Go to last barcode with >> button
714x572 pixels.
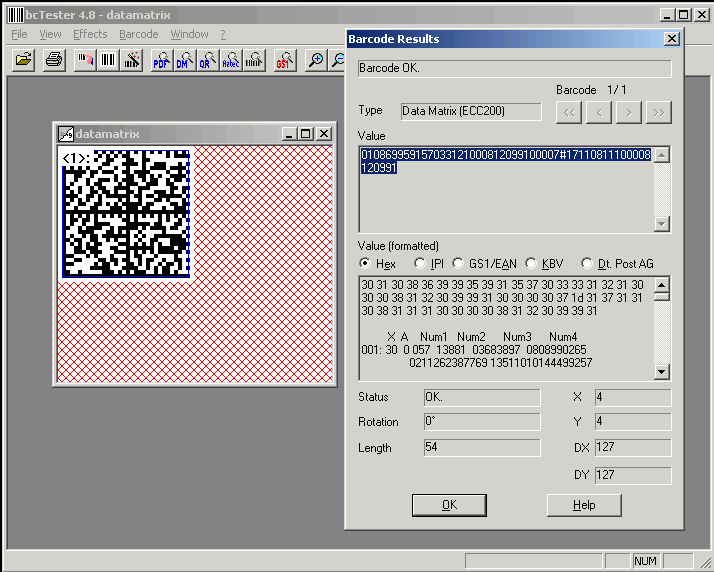click(x=659, y=112)
